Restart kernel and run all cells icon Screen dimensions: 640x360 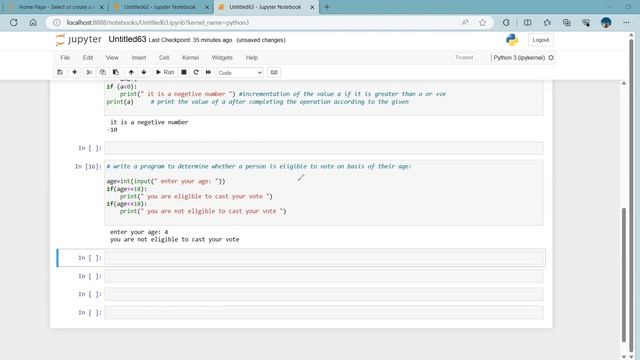pyautogui.click(x=208, y=72)
